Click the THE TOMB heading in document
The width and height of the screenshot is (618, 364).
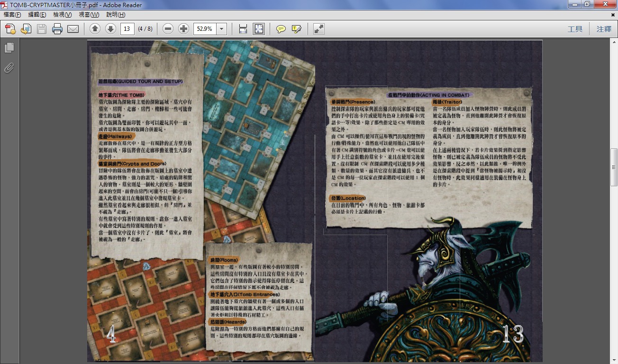[121, 95]
